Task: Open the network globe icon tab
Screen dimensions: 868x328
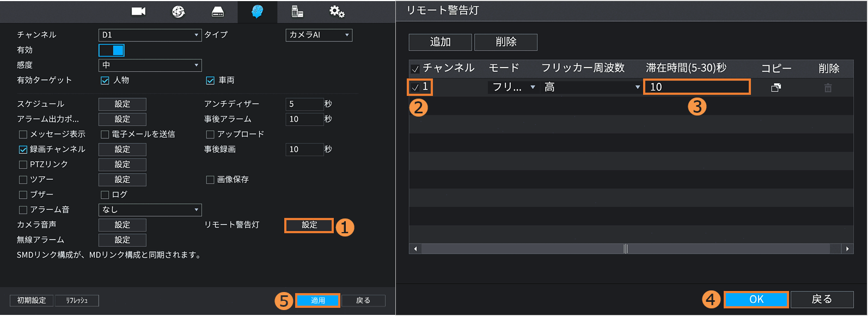Action: coord(178,11)
